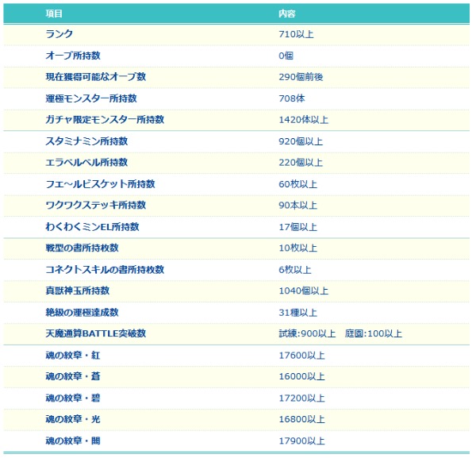Click the value 290個前後

301,77
